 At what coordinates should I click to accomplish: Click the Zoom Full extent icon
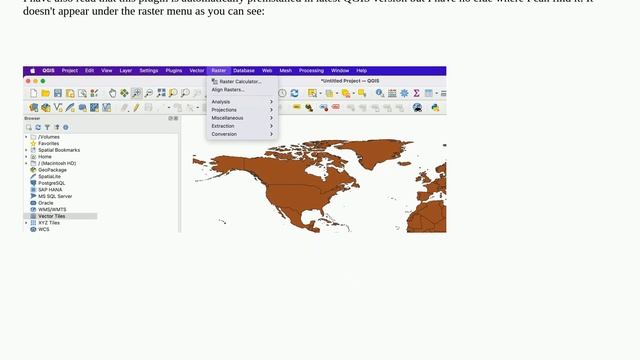tap(161, 93)
